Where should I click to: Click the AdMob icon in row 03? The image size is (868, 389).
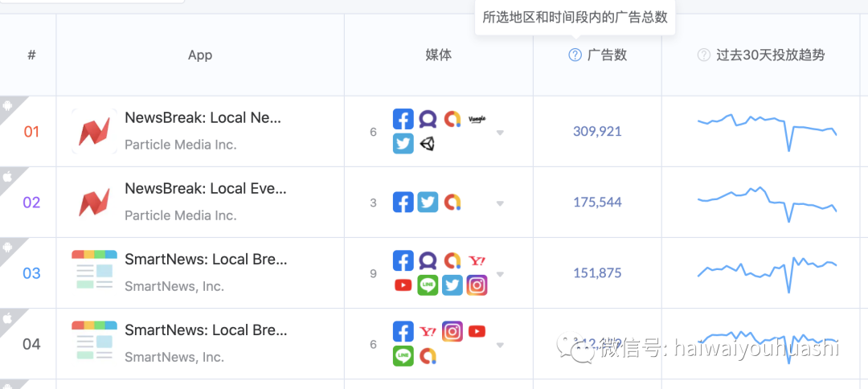[x=452, y=260]
